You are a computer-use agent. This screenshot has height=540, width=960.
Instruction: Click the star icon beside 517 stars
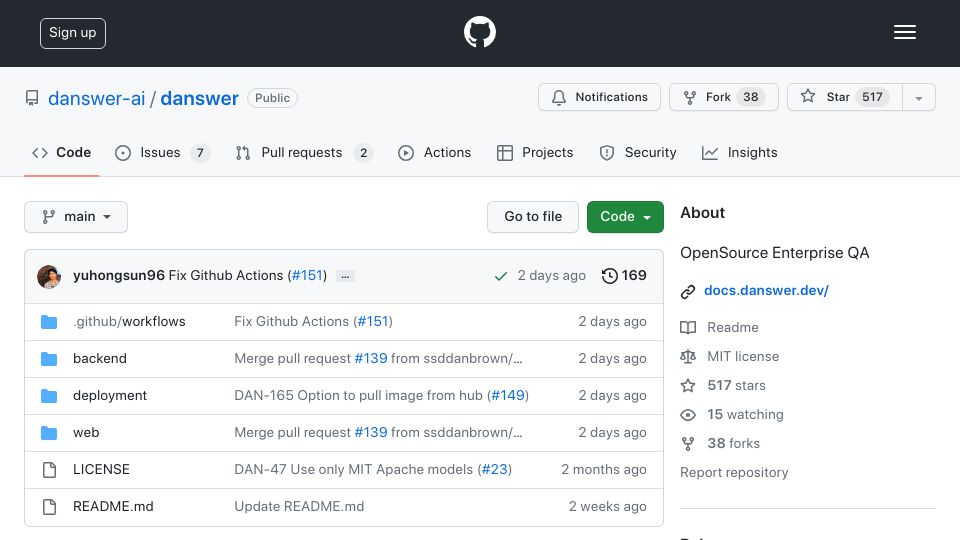pyautogui.click(x=688, y=385)
